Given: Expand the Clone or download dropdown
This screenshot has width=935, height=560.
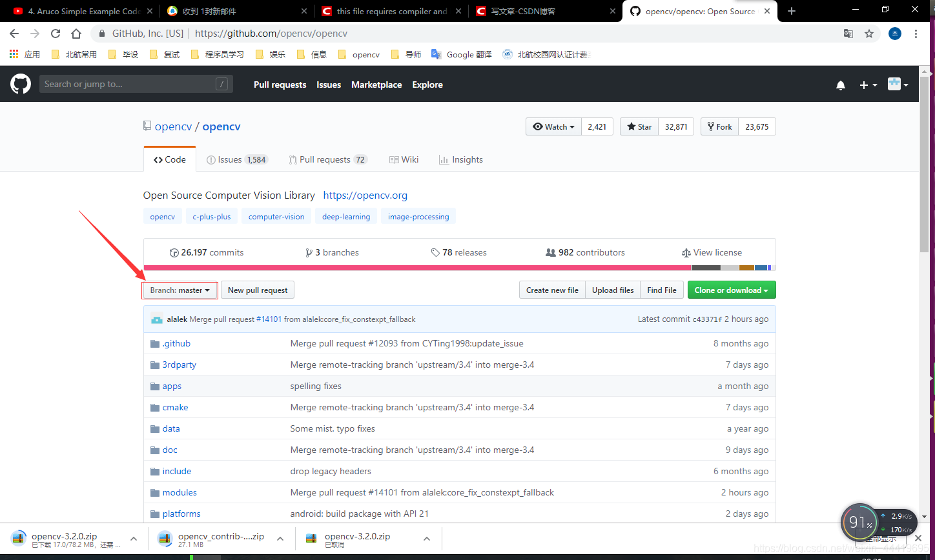Looking at the screenshot, I should coord(732,290).
